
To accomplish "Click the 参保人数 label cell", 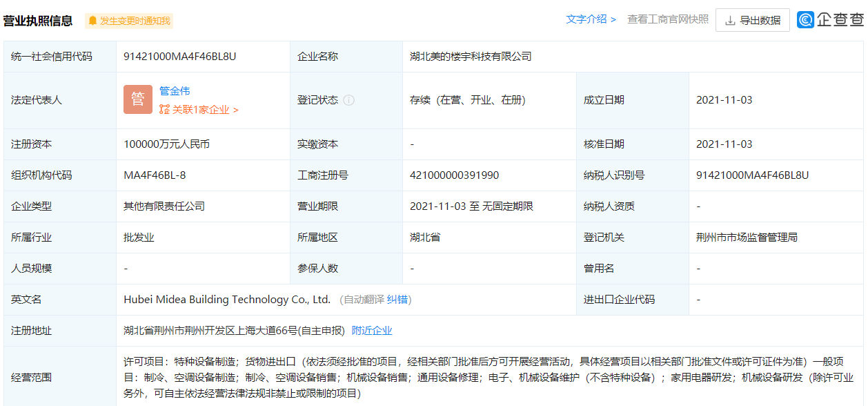I will click(346, 269).
